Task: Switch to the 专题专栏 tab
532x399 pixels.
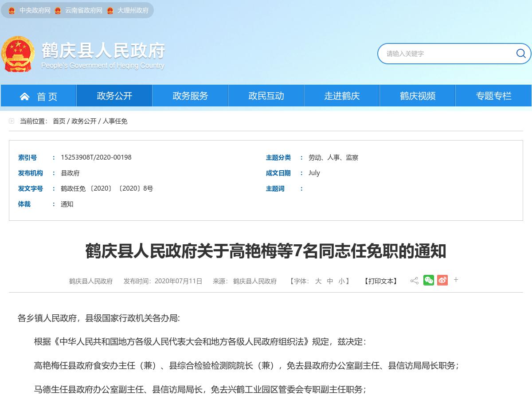Action: tap(493, 96)
